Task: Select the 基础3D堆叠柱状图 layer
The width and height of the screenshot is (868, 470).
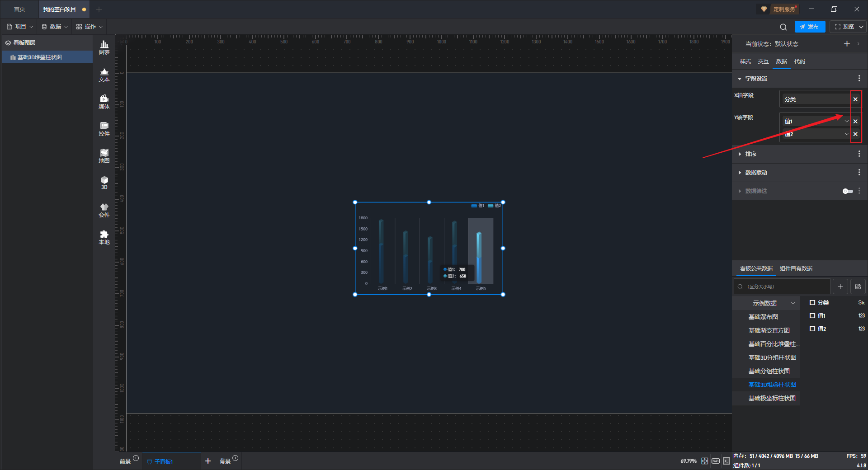Action: [47, 57]
